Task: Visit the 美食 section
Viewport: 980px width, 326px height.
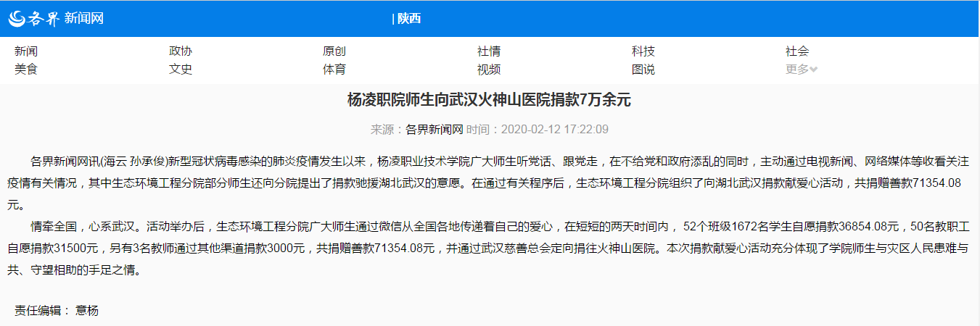Action: tap(26, 70)
